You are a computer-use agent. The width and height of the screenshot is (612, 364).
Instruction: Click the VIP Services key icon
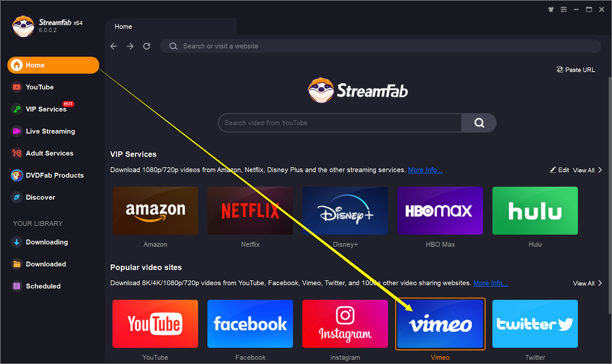[17, 109]
